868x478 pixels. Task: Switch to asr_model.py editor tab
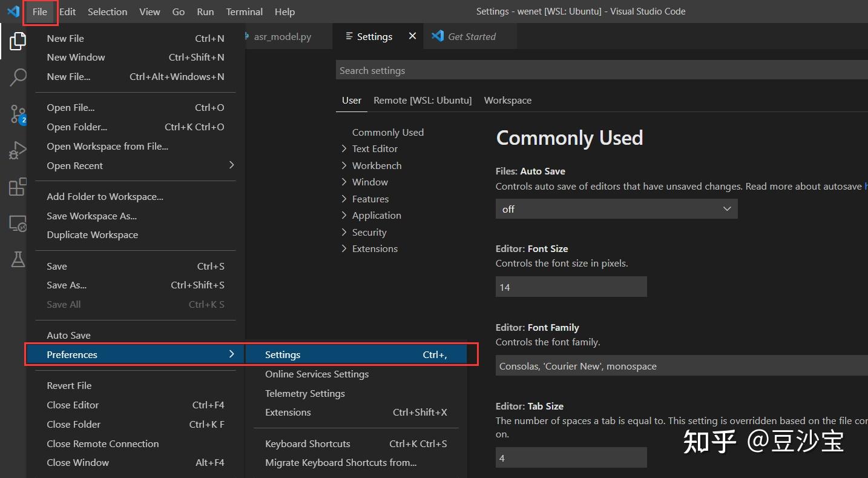click(288, 36)
